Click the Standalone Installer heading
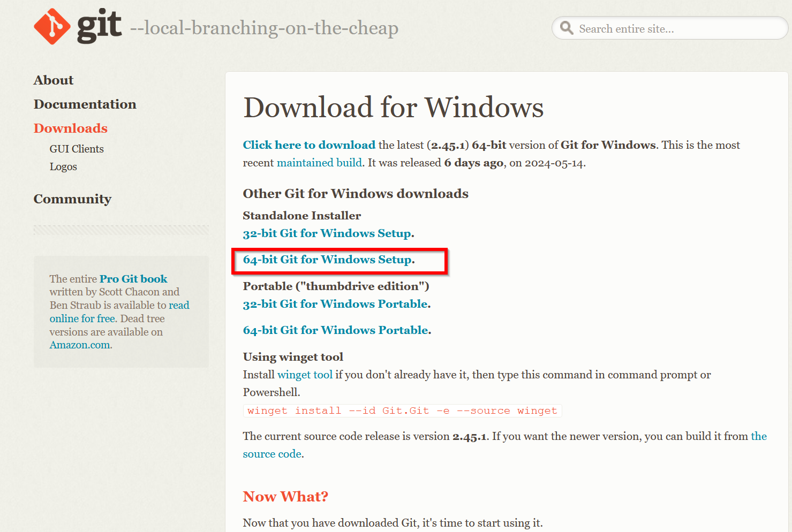Image resolution: width=792 pixels, height=532 pixels. click(302, 216)
